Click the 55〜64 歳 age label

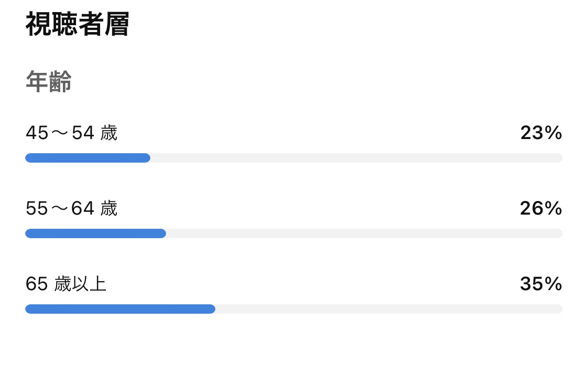tap(72, 208)
